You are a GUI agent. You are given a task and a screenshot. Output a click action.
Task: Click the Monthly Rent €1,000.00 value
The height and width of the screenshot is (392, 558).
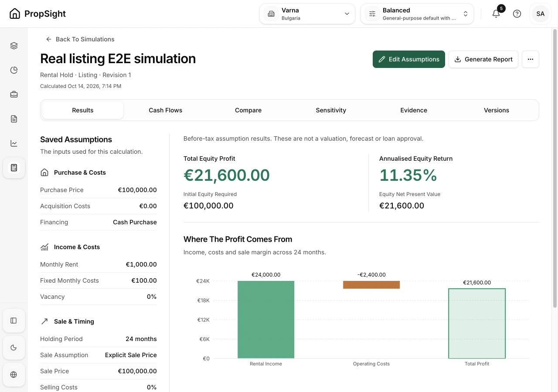[141, 264]
